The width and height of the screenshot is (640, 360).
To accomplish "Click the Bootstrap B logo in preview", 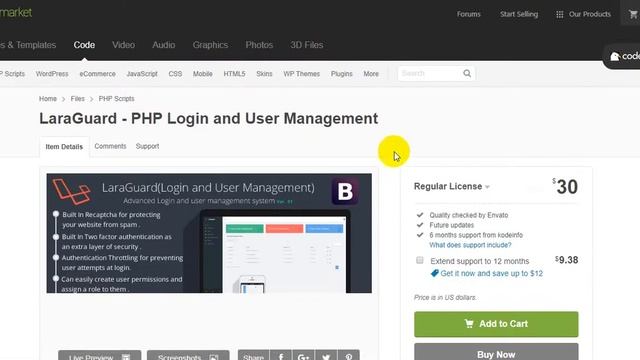I will (345, 191).
